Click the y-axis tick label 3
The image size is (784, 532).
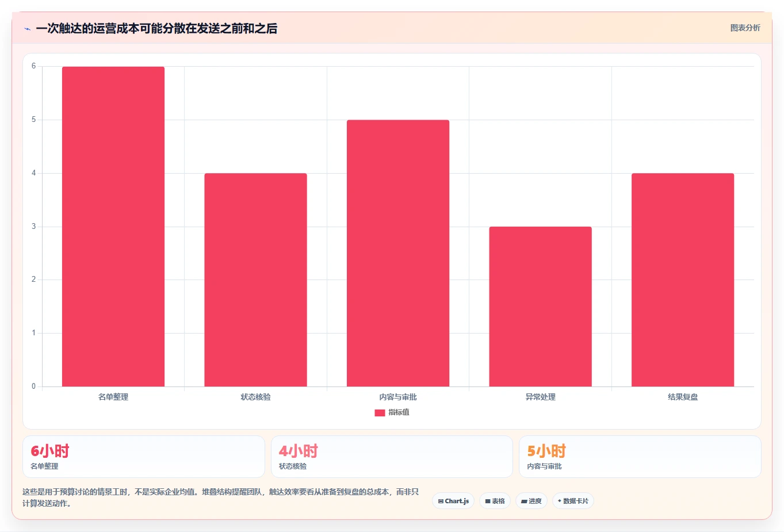tap(33, 227)
